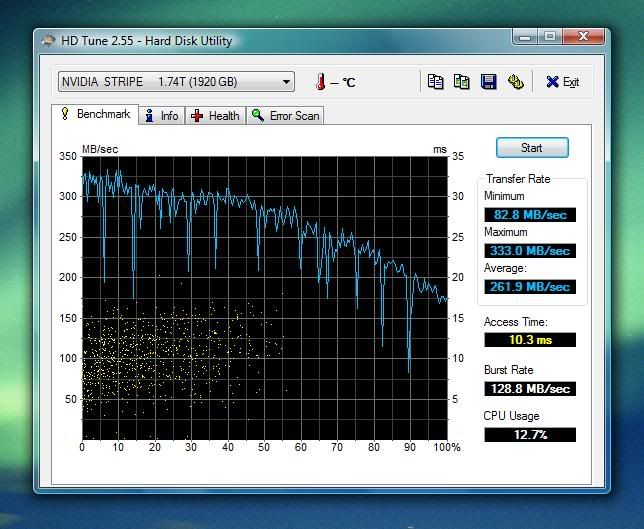Open the NVIDIA STRIPE drive dropdown

176,81
